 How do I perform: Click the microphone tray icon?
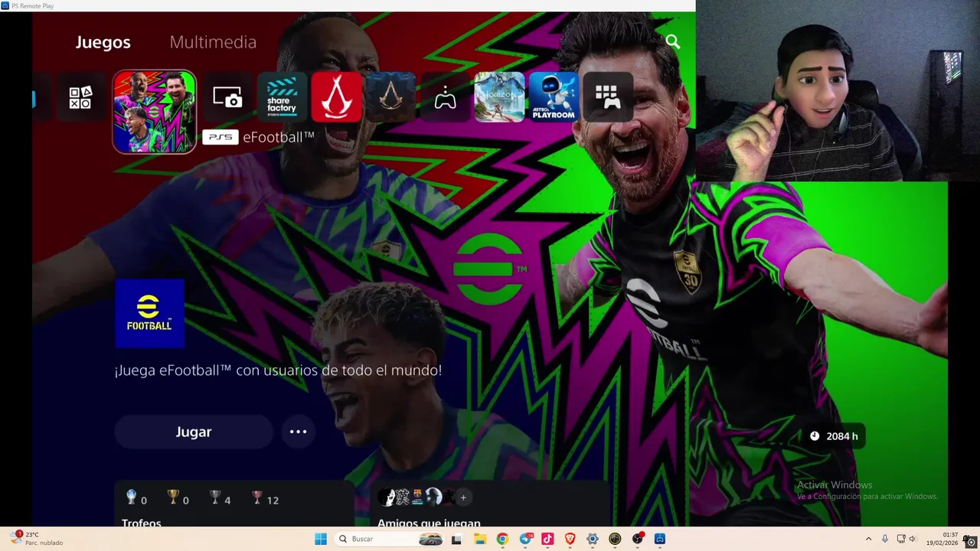click(x=885, y=539)
